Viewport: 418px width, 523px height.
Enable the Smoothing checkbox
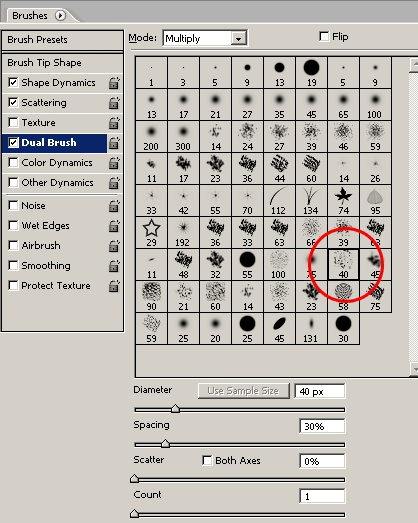pos(13,266)
